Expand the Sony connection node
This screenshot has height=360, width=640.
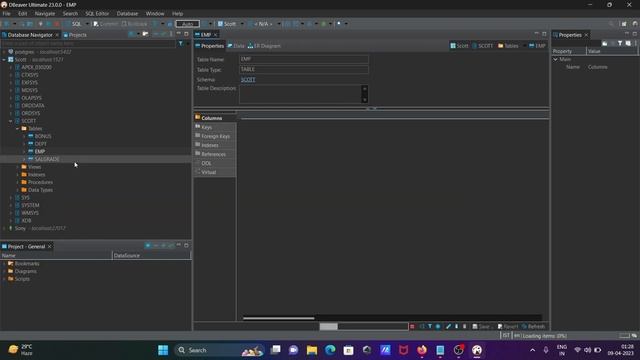tap(4, 228)
